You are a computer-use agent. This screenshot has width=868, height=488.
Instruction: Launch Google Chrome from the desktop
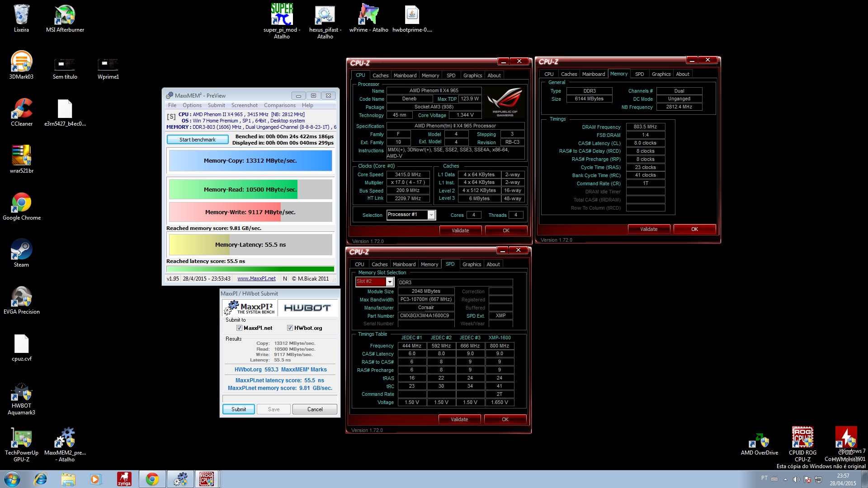21,207
